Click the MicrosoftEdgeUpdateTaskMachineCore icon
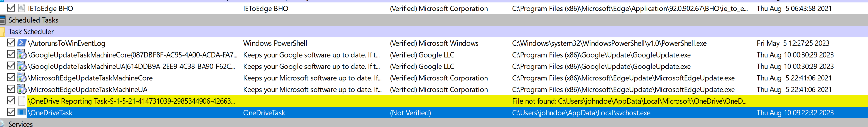The height and width of the screenshot is (127, 868). pyautogui.click(x=22, y=78)
